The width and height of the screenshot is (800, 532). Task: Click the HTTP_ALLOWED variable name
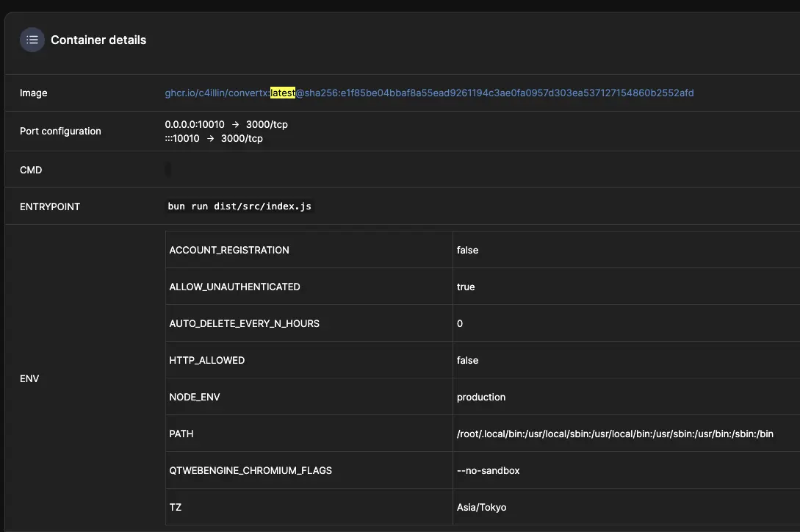[207, 361]
